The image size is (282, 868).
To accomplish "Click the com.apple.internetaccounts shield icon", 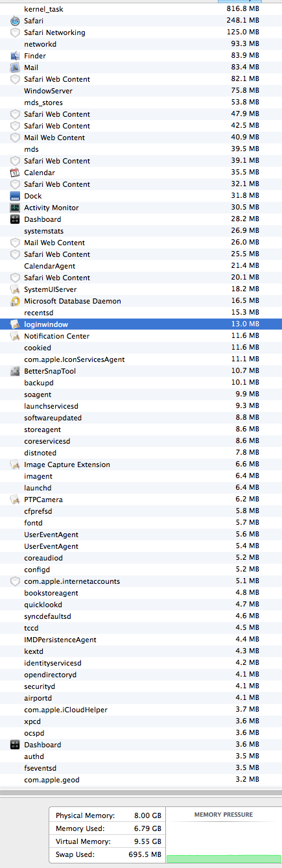I will tap(16, 581).
